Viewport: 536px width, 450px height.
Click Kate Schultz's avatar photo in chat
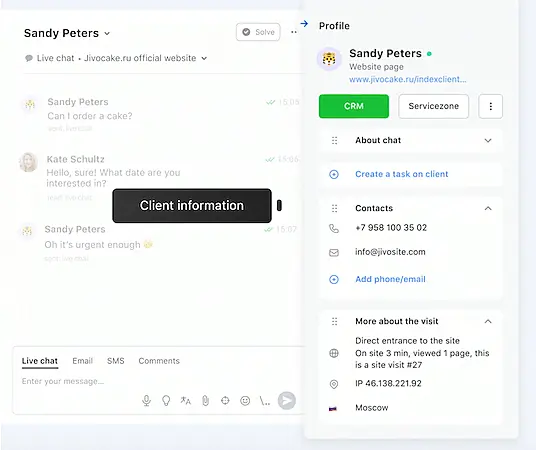coord(28,162)
